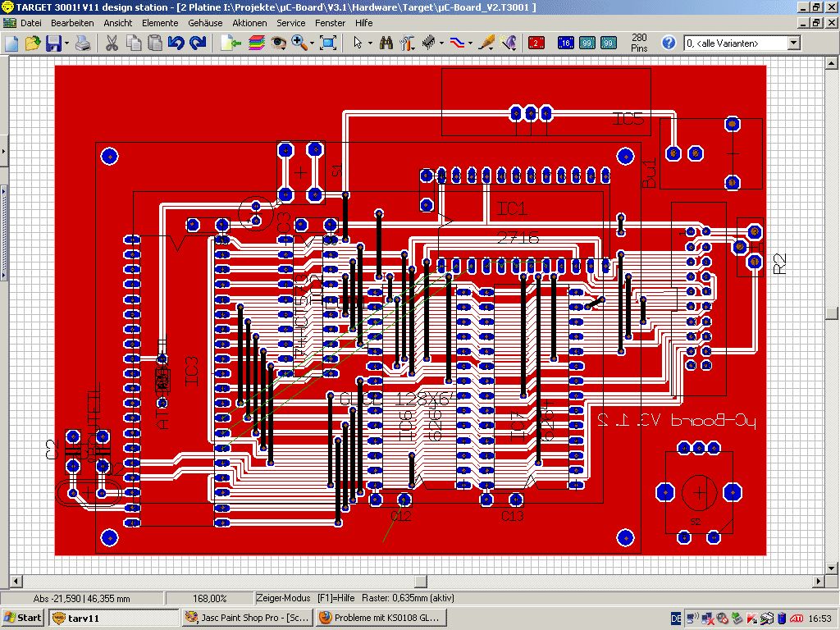Click the binoculars search icon
840x630 pixels.
coord(386,43)
